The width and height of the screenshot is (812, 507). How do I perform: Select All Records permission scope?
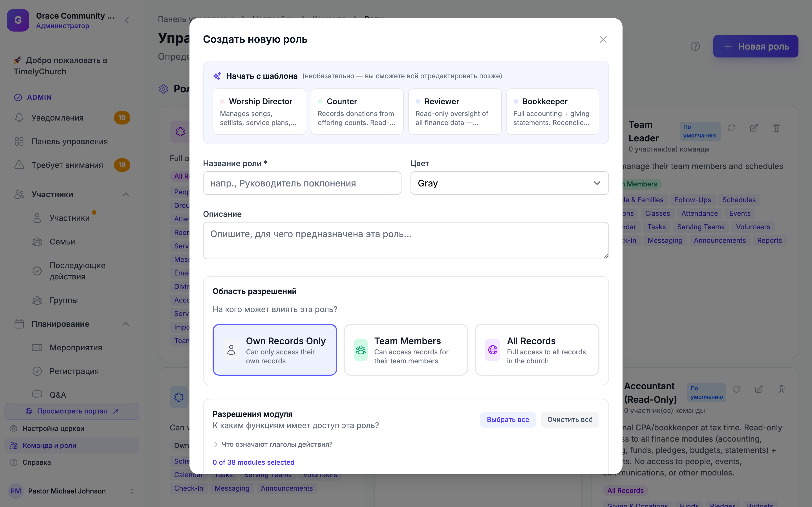537,350
